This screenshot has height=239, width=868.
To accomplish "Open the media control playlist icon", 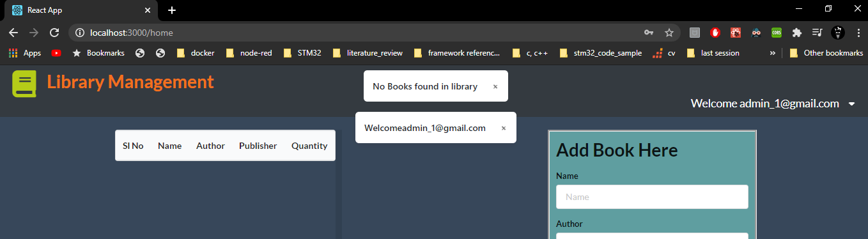I will click(817, 33).
